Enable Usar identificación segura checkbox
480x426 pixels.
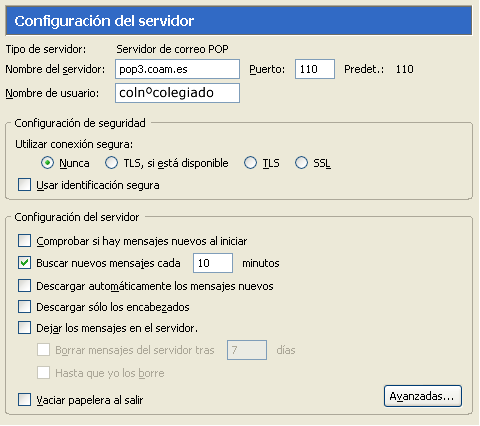(x=24, y=185)
